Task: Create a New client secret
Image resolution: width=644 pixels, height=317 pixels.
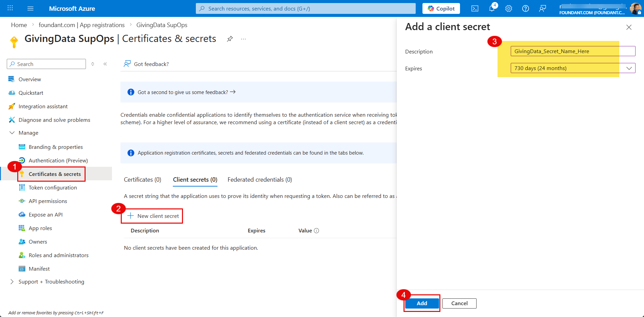Action: 153,216
